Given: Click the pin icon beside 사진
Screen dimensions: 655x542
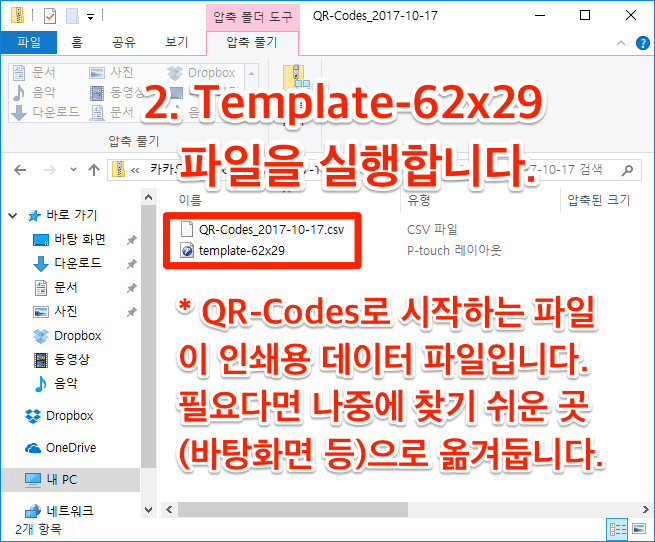Looking at the screenshot, I should pyautogui.click(x=132, y=312).
